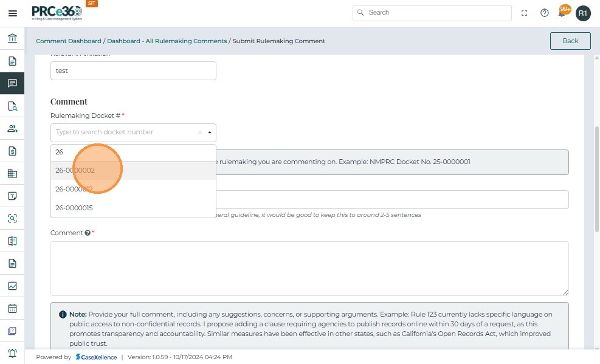
Task: Collapse the Rulemaking Docket dropdown arrow
Action: click(x=210, y=132)
